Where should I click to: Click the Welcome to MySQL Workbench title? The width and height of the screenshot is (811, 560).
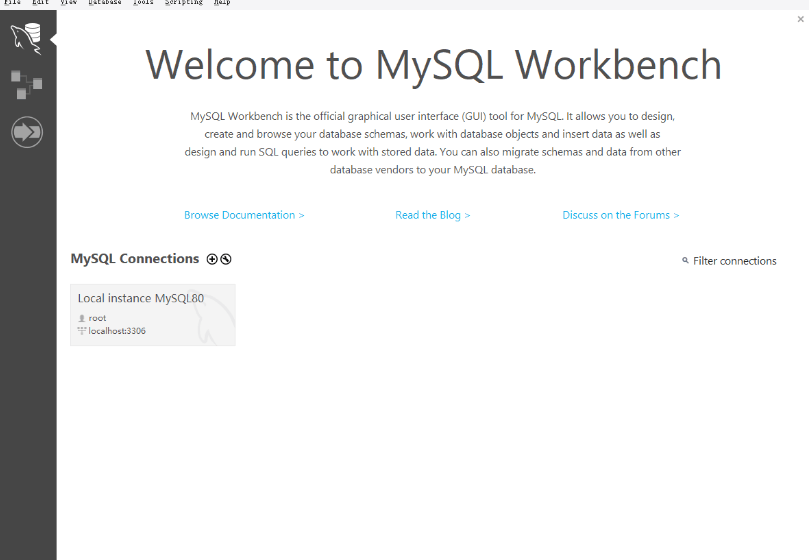pos(433,65)
